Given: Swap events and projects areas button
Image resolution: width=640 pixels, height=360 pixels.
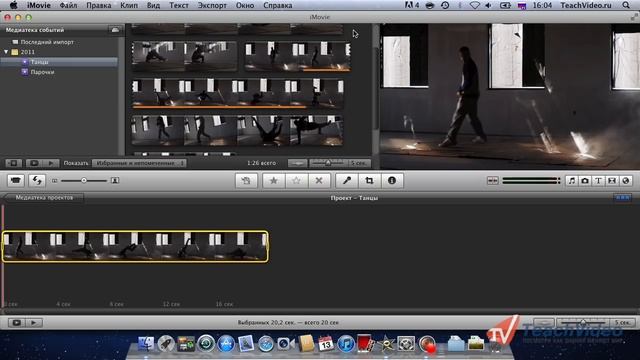Looking at the screenshot, I should [37, 180].
